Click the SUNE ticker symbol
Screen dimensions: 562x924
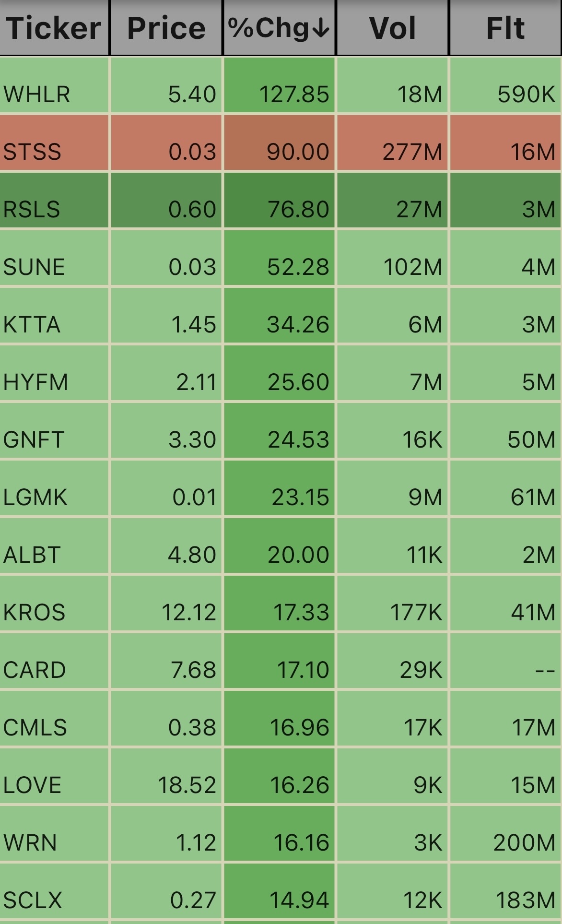34,267
